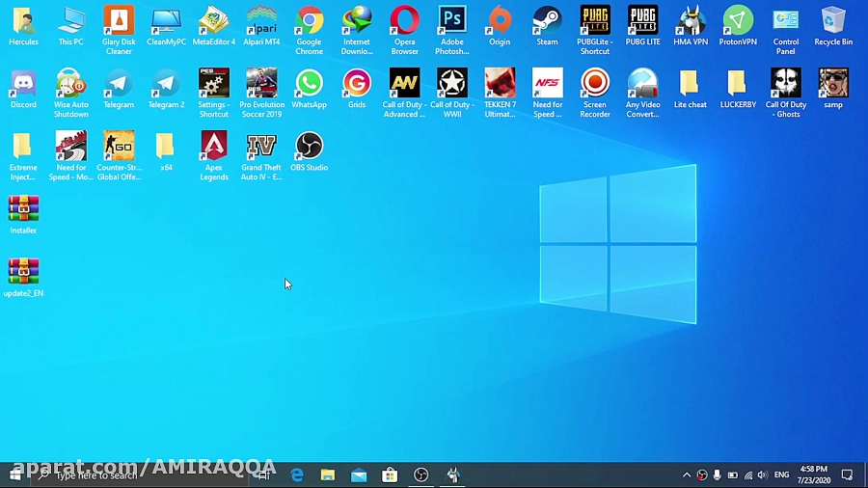Select TEKKEN 7 Ultimate icon

tap(500, 93)
